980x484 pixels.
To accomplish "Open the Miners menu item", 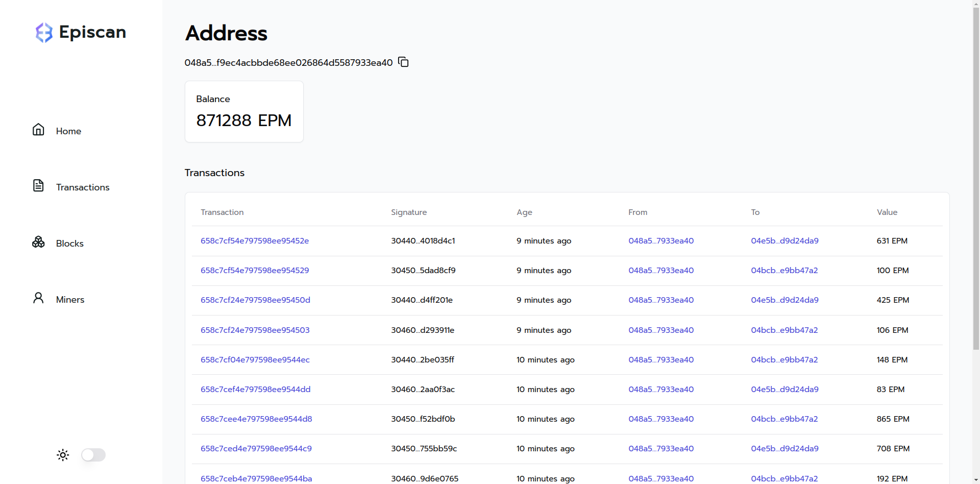I will pyautogui.click(x=70, y=300).
